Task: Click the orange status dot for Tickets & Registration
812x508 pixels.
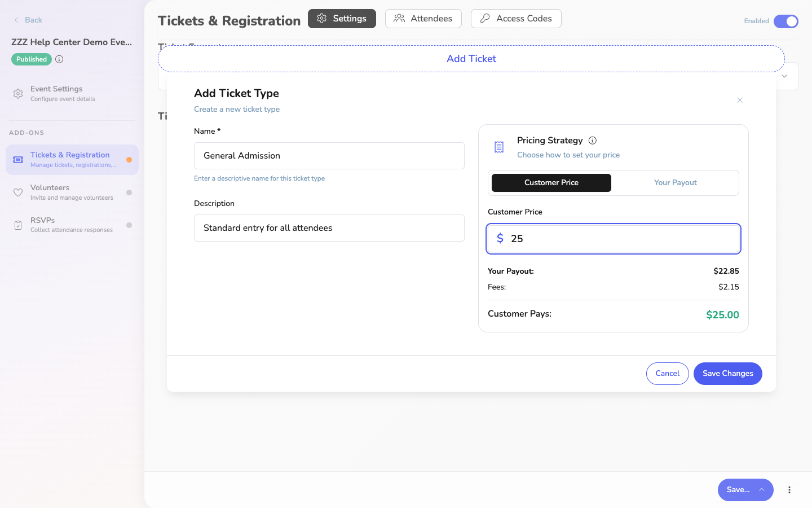Action: tap(129, 160)
